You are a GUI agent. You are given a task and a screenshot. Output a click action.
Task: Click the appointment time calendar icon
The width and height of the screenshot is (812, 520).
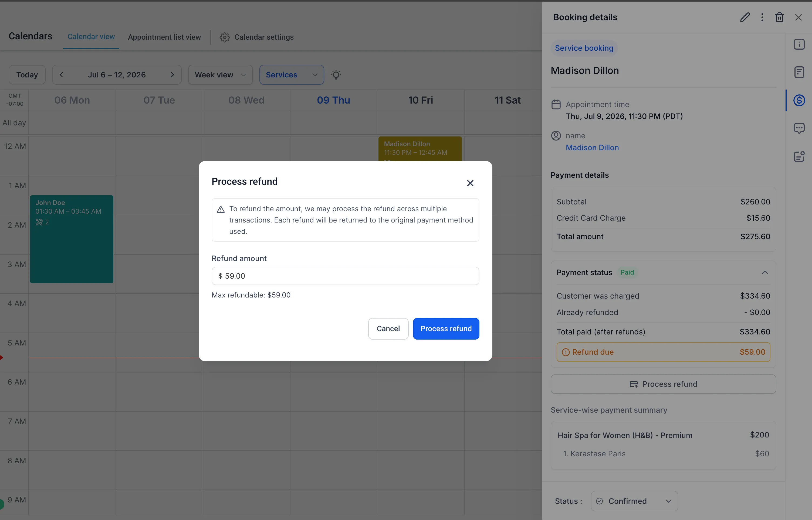[x=556, y=104]
